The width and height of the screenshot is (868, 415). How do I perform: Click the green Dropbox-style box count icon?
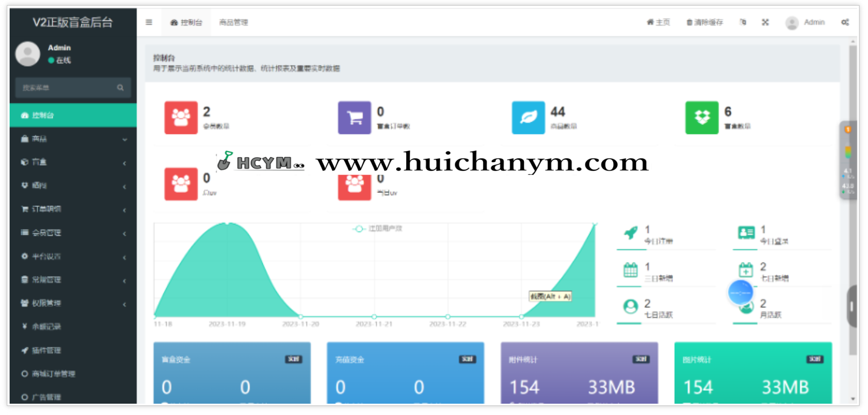702,118
